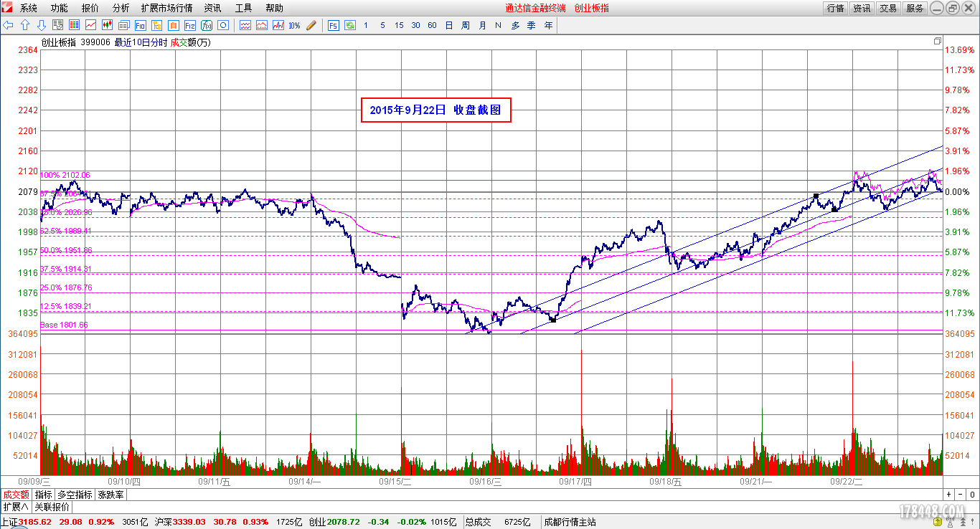The height and width of the screenshot is (529, 980).
Task: Click the plus zoom button bottom right
Action: coord(948,495)
